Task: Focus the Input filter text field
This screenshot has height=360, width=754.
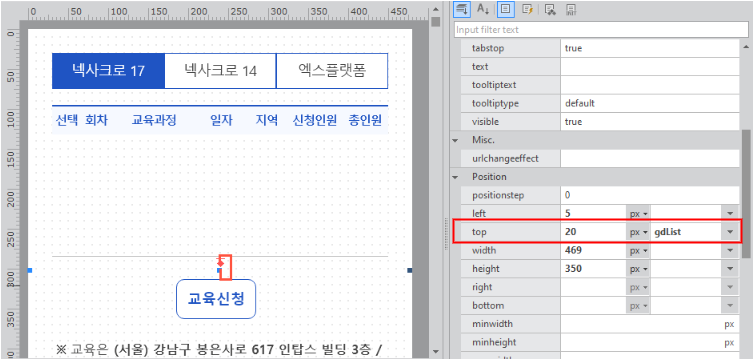Action: pos(601,30)
